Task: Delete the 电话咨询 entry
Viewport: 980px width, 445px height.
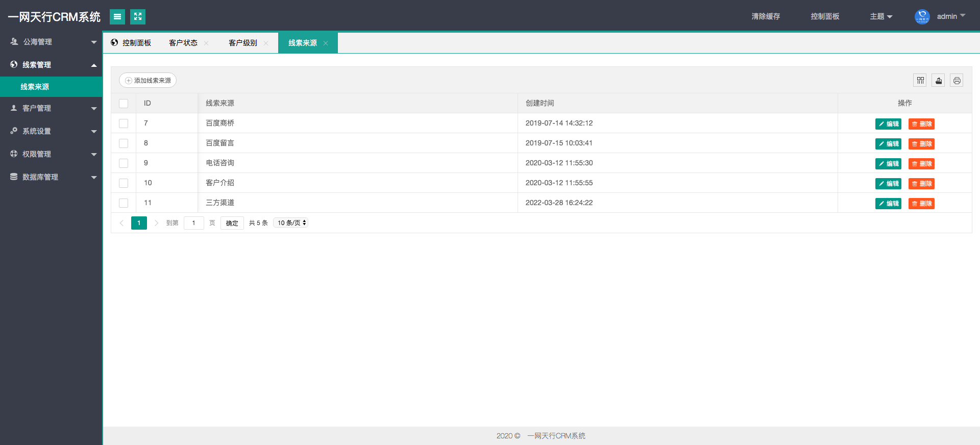Action: tap(921, 164)
